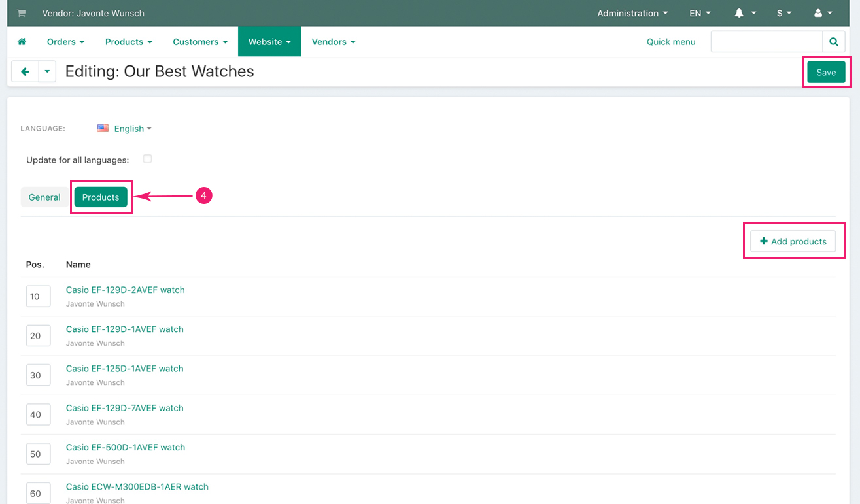Click position field with value 30
The height and width of the screenshot is (504, 860).
point(39,375)
